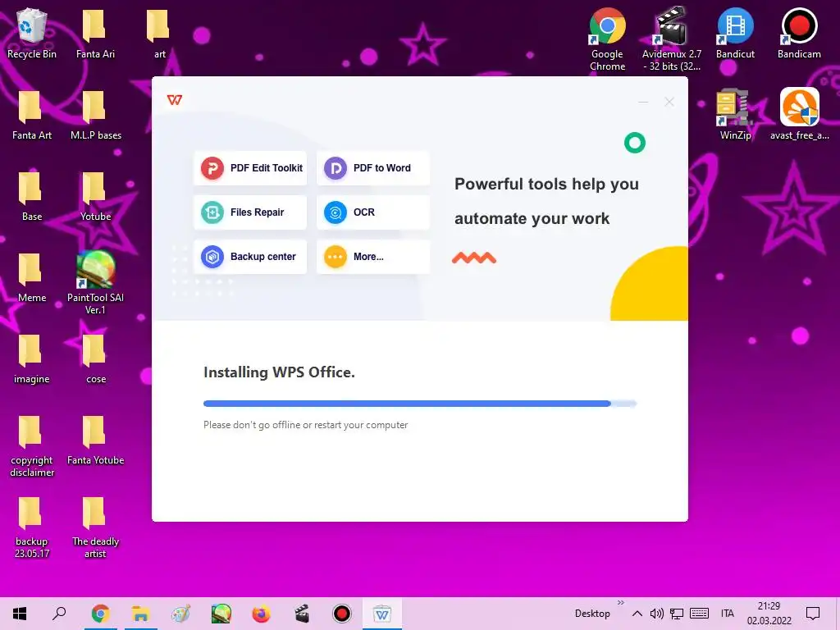Minimize the WPS installer window

[643, 102]
